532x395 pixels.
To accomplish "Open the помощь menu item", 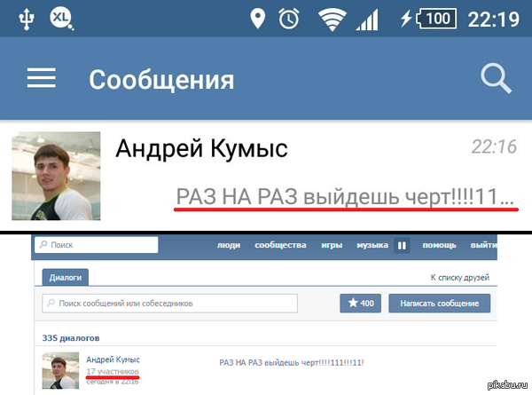I will click(x=439, y=245).
